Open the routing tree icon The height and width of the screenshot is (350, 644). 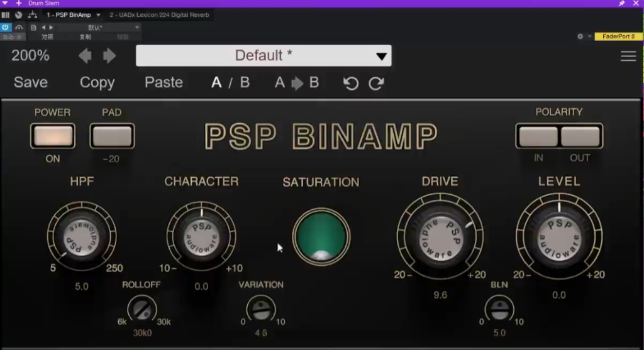point(33,15)
